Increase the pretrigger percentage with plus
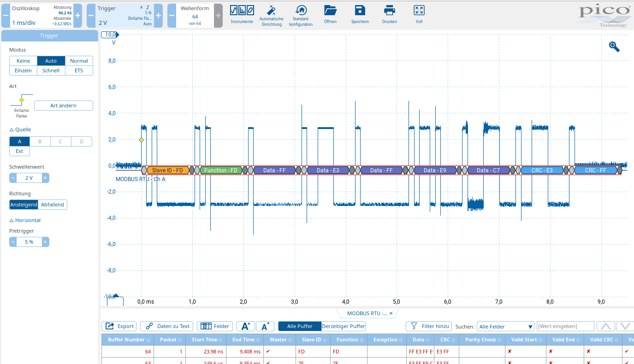634x364 pixels. tap(45, 242)
